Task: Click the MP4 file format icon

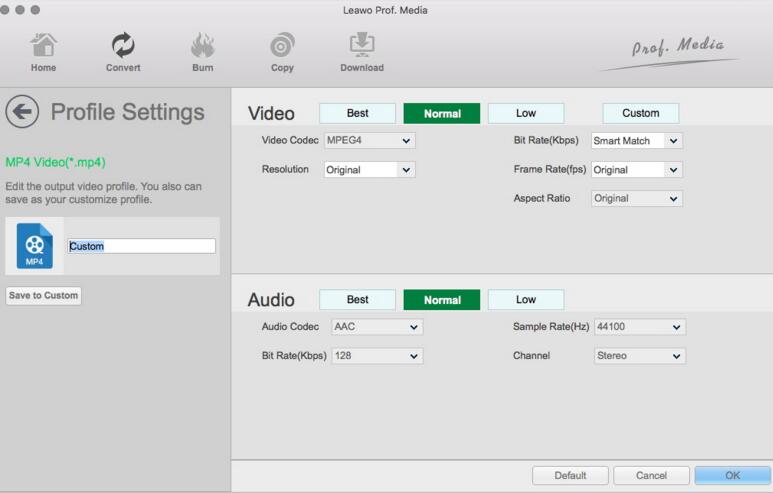Action: 35,246
